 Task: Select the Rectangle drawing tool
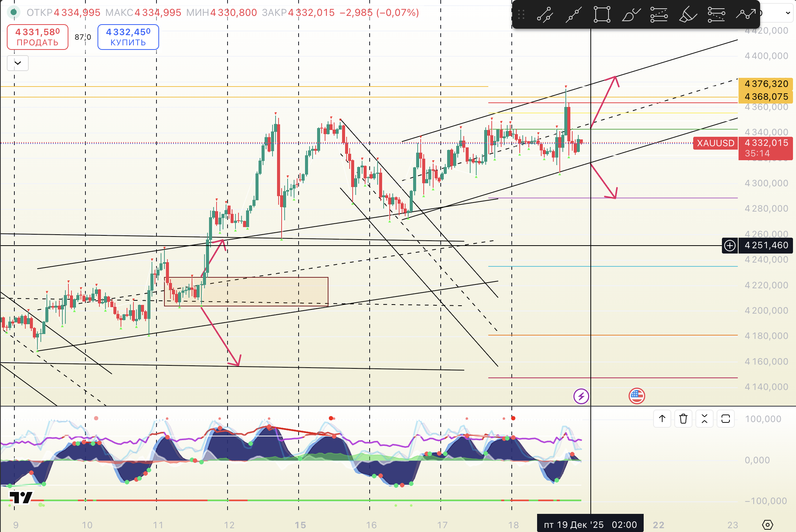tap(602, 15)
